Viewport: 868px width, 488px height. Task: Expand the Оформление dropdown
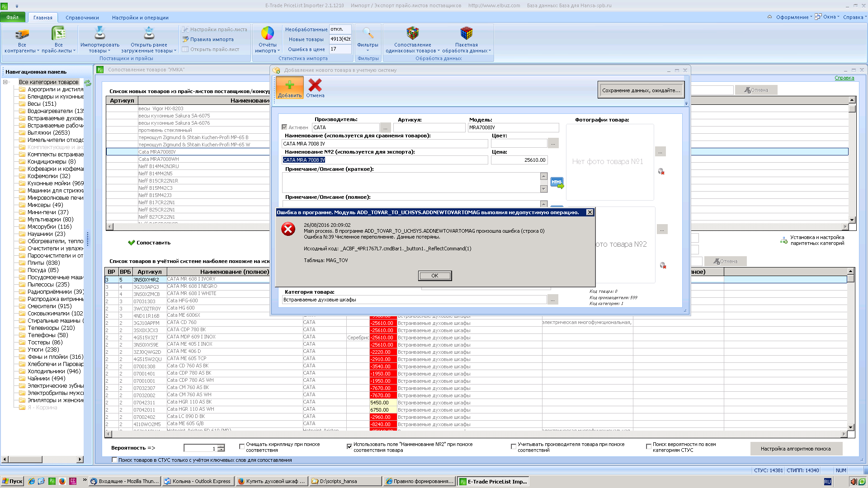pos(794,17)
